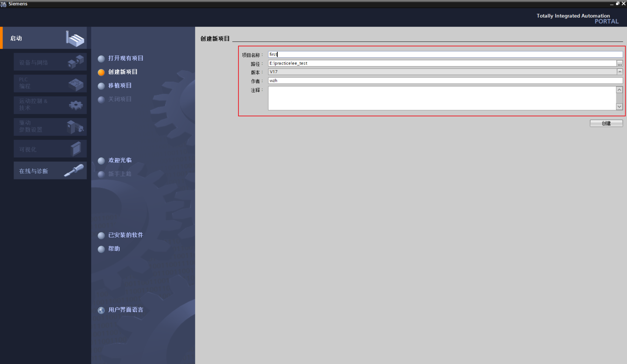Expand the 版本 V17 dropdown arrow

[620, 72]
